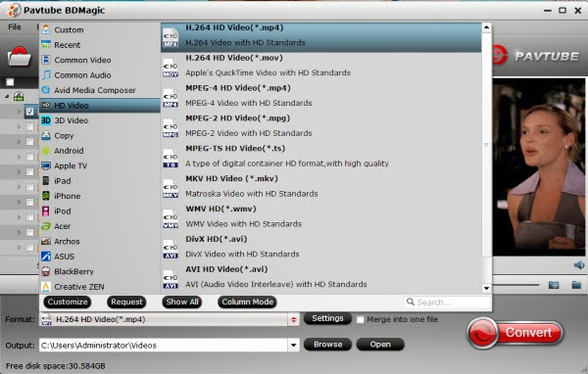588x374 pixels.
Task: Click the BlackBerry icon
Action: click(46, 271)
